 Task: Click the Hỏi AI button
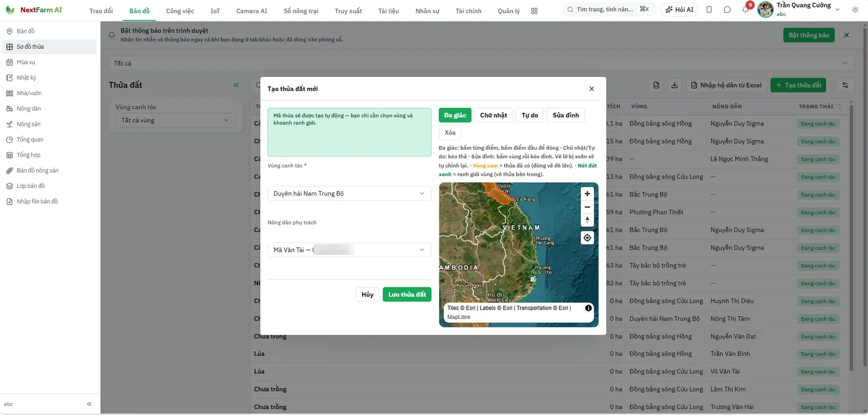click(x=679, y=10)
